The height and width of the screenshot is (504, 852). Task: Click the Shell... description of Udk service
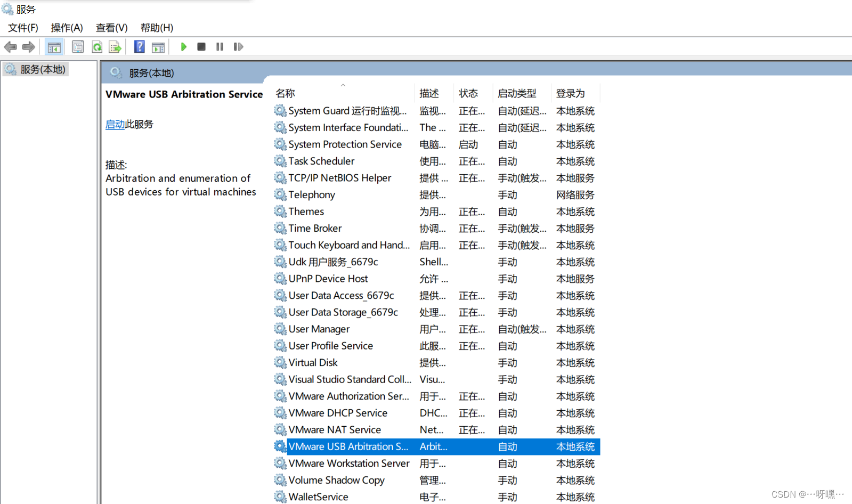click(x=434, y=262)
